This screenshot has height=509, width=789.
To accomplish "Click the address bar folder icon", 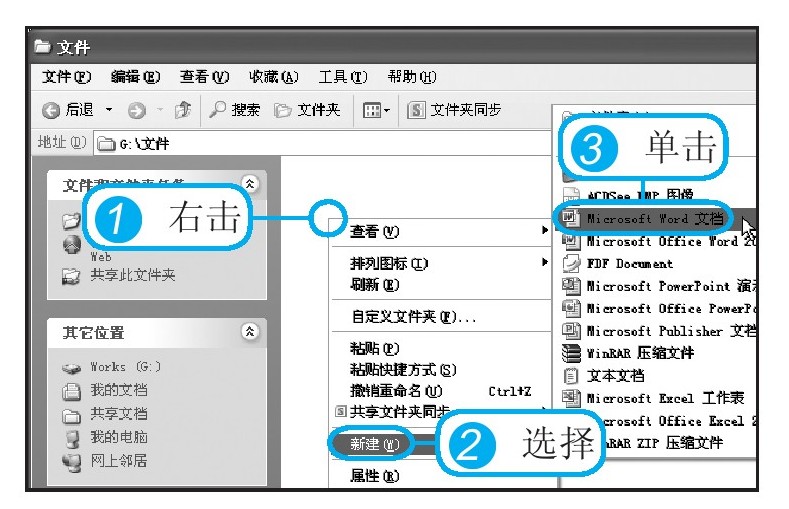I will click(x=106, y=144).
